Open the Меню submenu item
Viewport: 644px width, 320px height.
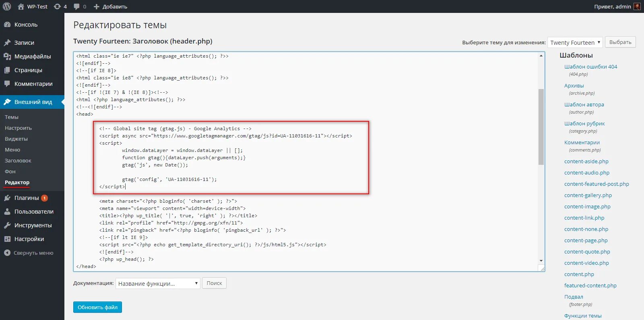(12, 150)
